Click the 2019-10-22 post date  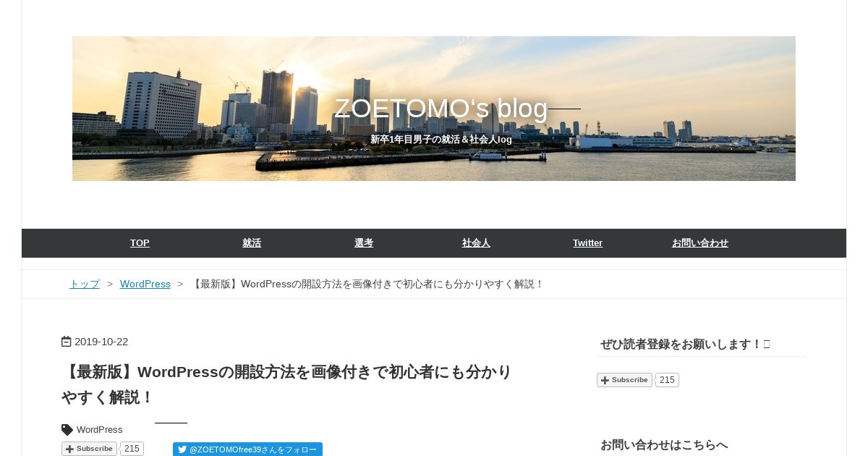pyautogui.click(x=101, y=342)
